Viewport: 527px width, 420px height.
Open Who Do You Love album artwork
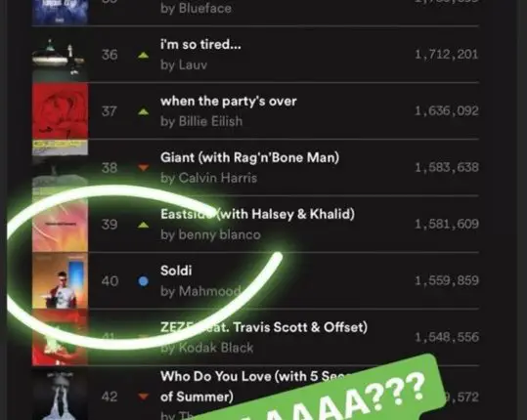(60, 394)
